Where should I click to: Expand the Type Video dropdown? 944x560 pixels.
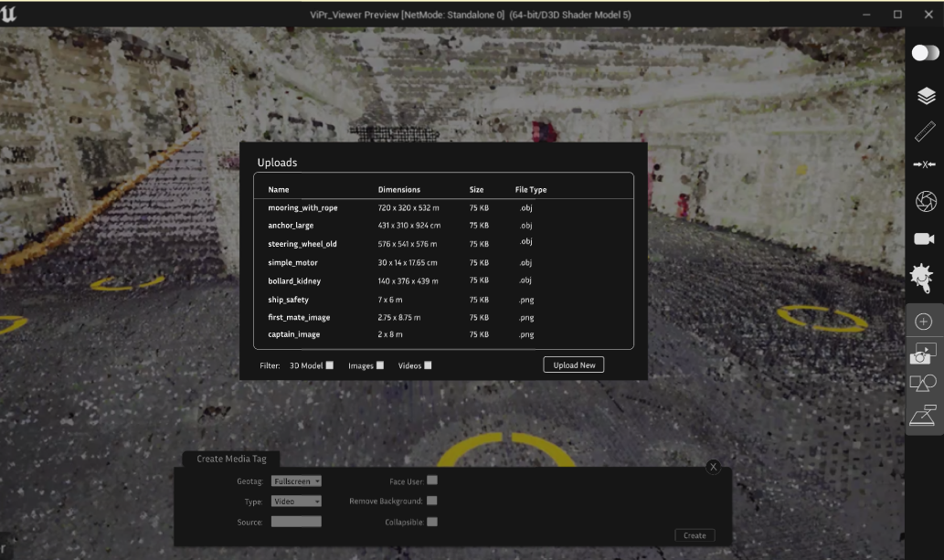[x=296, y=502]
